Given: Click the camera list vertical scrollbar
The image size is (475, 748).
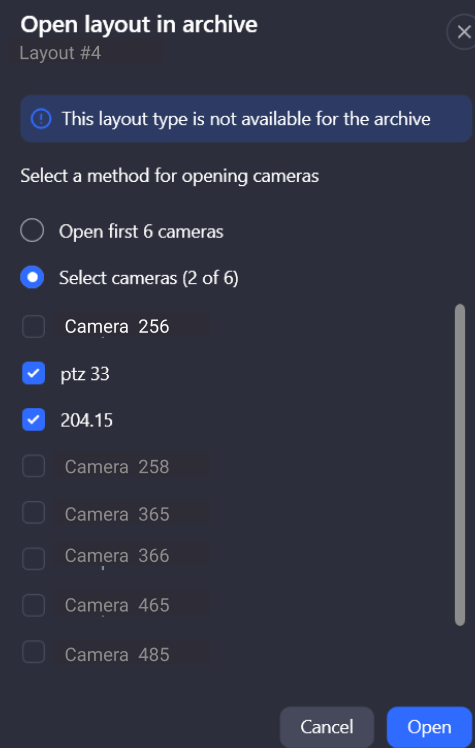Looking at the screenshot, I should (x=460, y=465).
